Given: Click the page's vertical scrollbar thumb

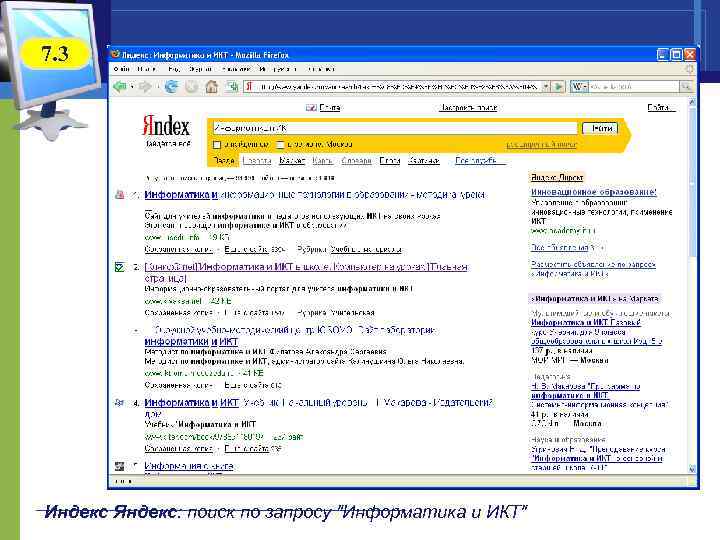Looking at the screenshot, I should click(x=692, y=181).
